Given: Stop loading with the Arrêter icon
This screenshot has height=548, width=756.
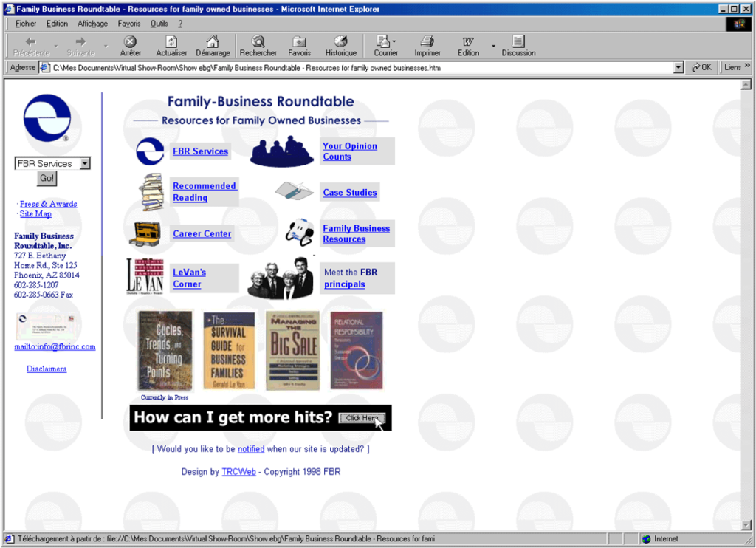Looking at the screenshot, I should [x=130, y=41].
